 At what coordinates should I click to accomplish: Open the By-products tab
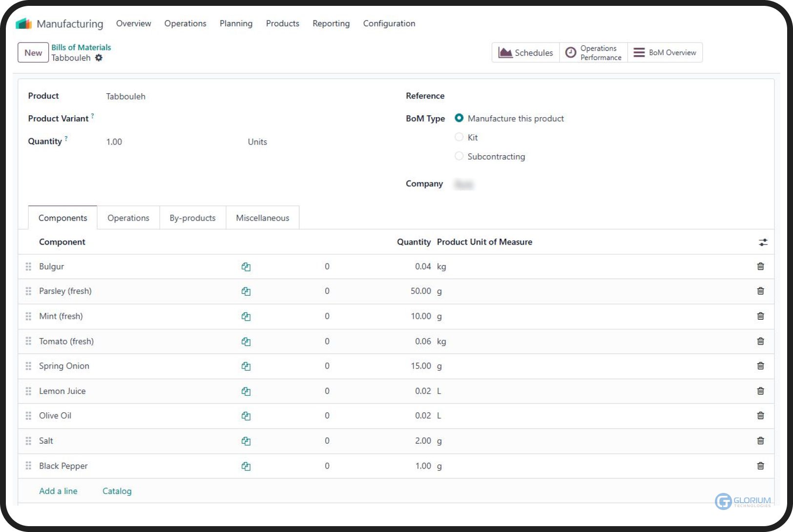192,218
